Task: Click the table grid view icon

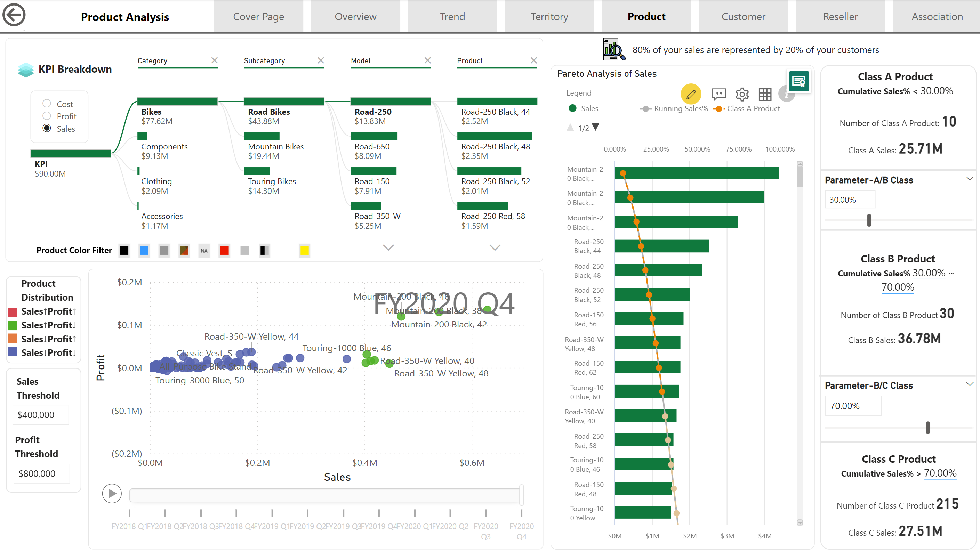Action: 765,94
